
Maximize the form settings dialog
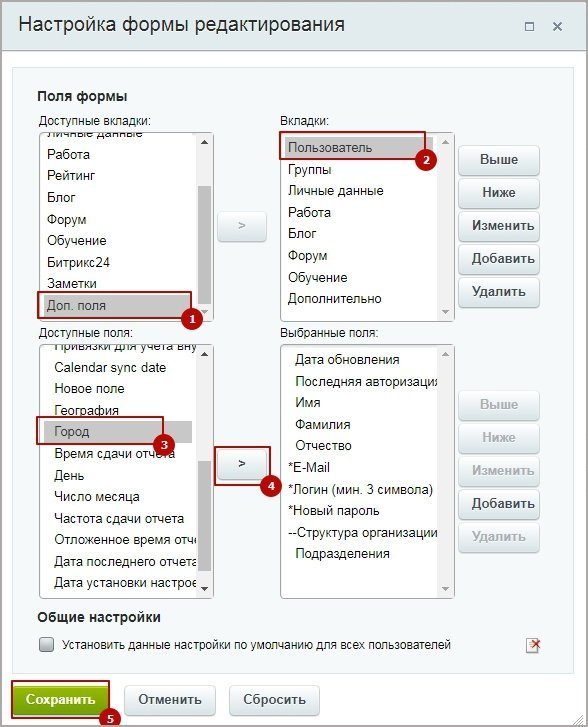pyautogui.click(x=529, y=27)
